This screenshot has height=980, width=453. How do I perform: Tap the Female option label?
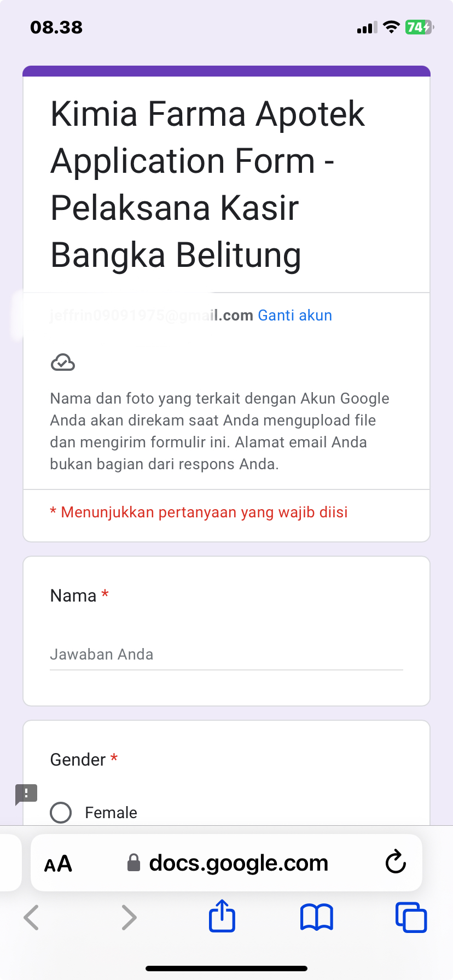(111, 813)
